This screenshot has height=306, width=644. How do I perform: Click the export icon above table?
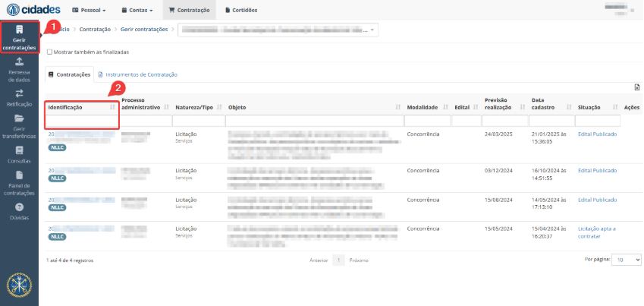[637, 88]
